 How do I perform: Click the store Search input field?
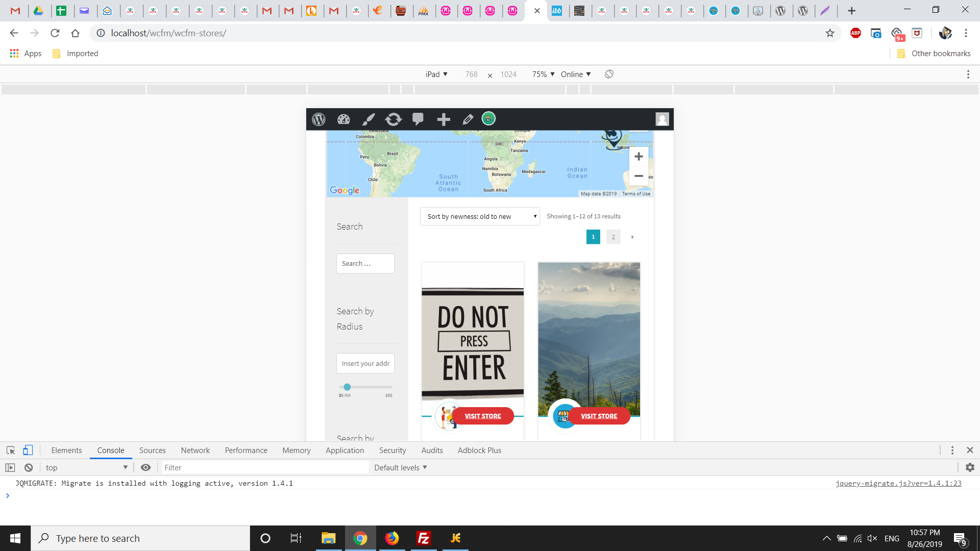pos(365,264)
